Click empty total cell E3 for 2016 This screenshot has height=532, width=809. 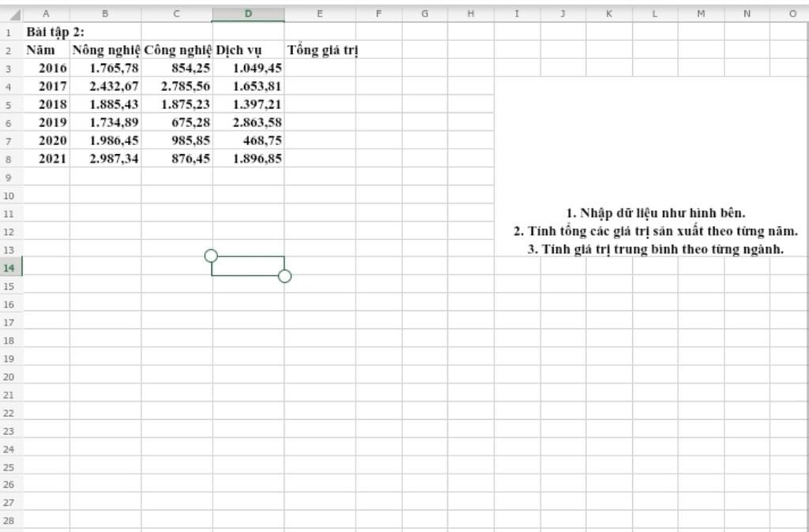(319, 68)
